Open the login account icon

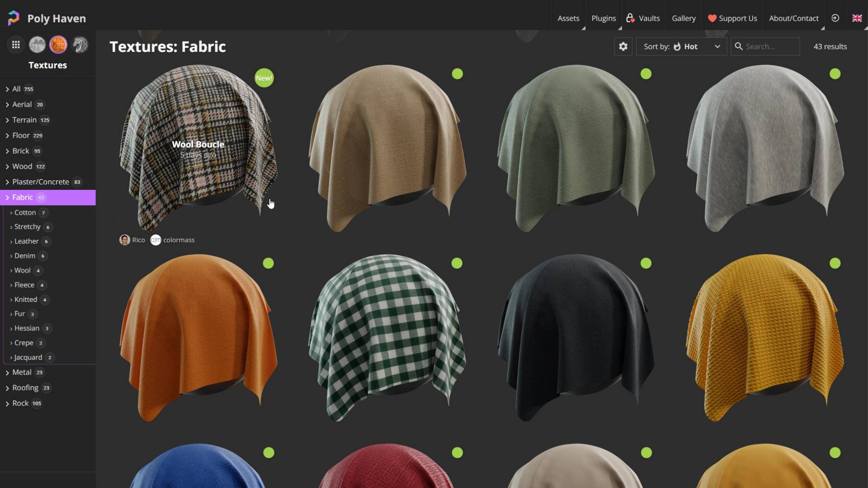[835, 18]
